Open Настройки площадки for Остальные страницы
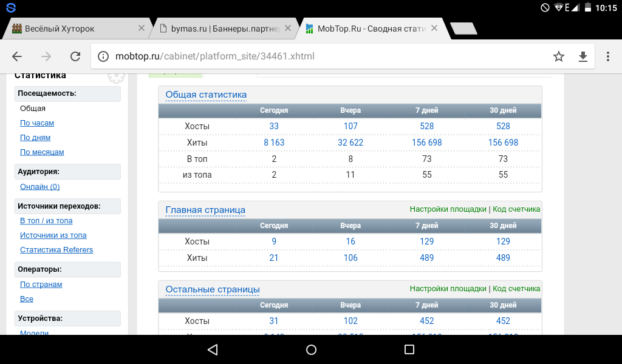Viewport: 622px width, 364px height. (x=448, y=289)
